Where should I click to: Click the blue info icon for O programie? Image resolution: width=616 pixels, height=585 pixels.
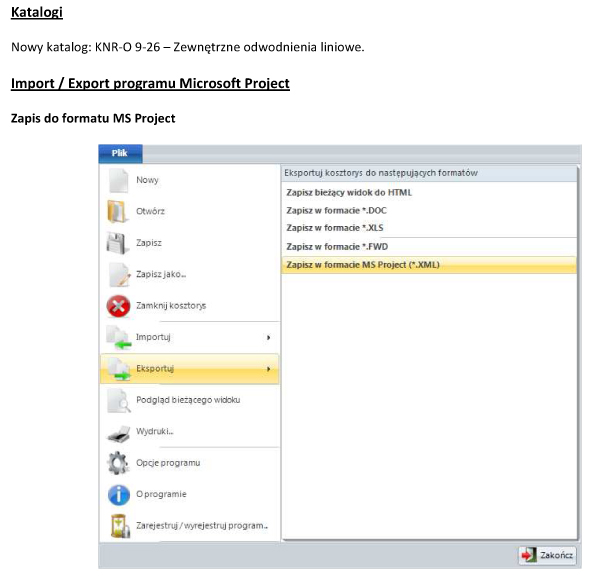click(119, 495)
